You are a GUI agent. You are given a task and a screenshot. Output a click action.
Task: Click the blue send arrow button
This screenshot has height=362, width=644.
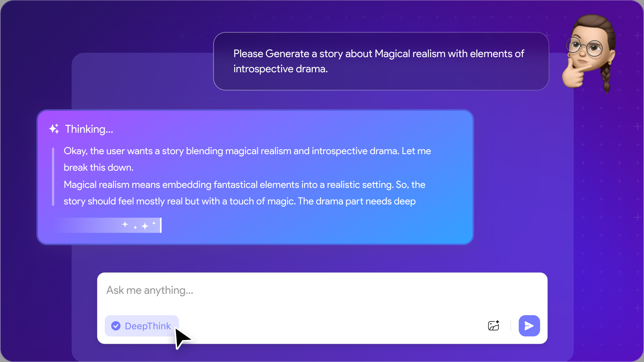pos(529,326)
